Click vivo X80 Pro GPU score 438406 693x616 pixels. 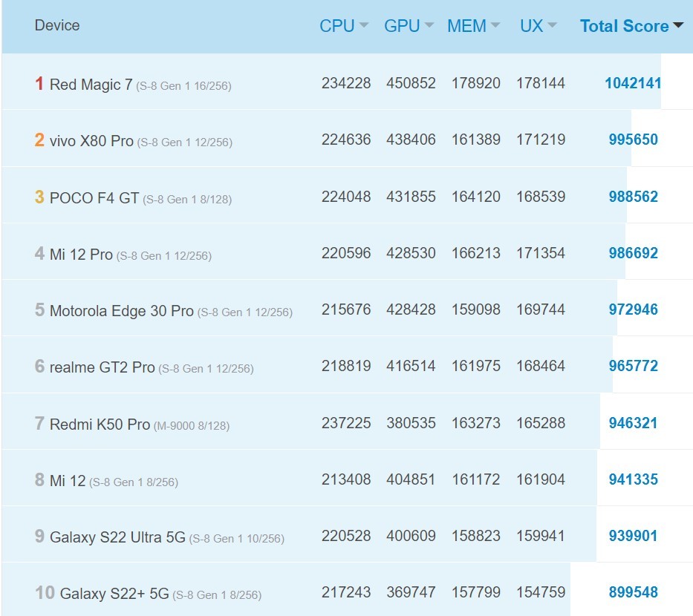(411, 140)
